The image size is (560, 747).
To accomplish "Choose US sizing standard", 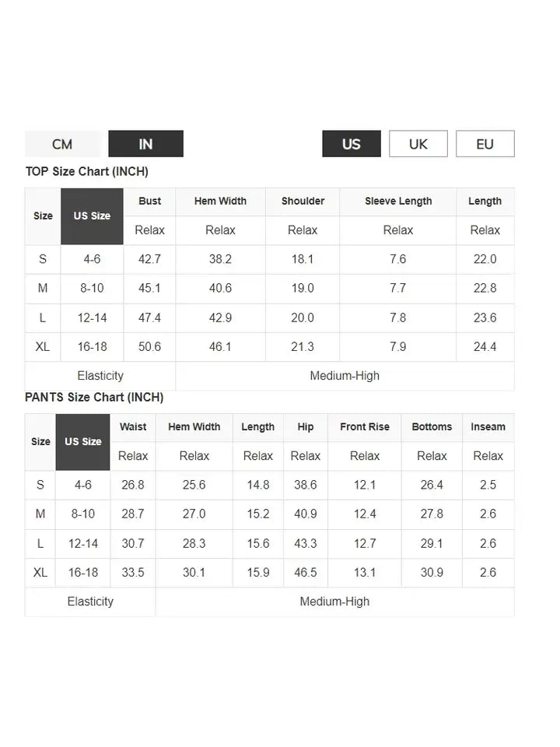I will (352, 144).
